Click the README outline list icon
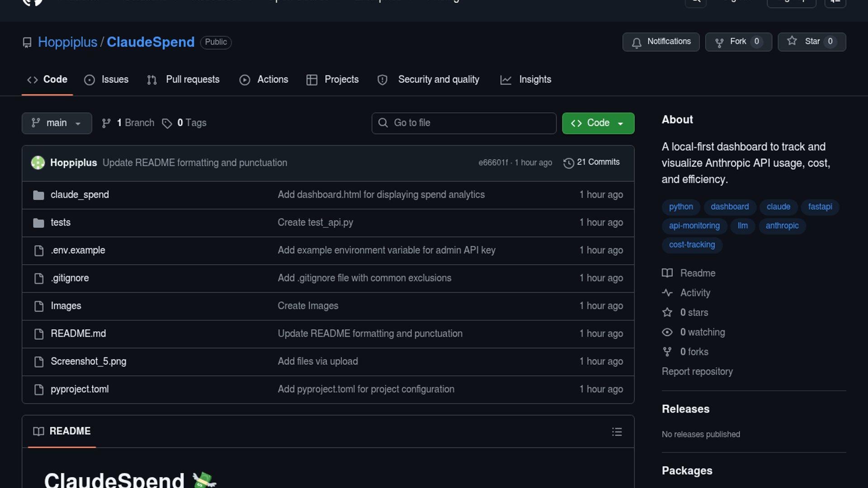This screenshot has height=488, width=868. click(x=617, y=432)
